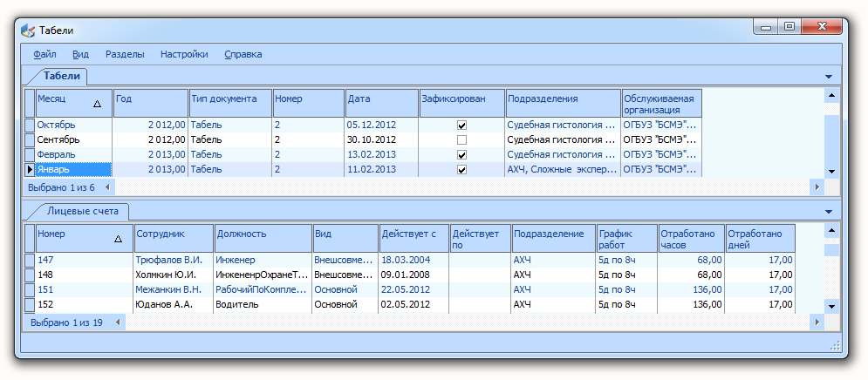Sort by the Месяц column header
The image size is (868, 380).
74,103
